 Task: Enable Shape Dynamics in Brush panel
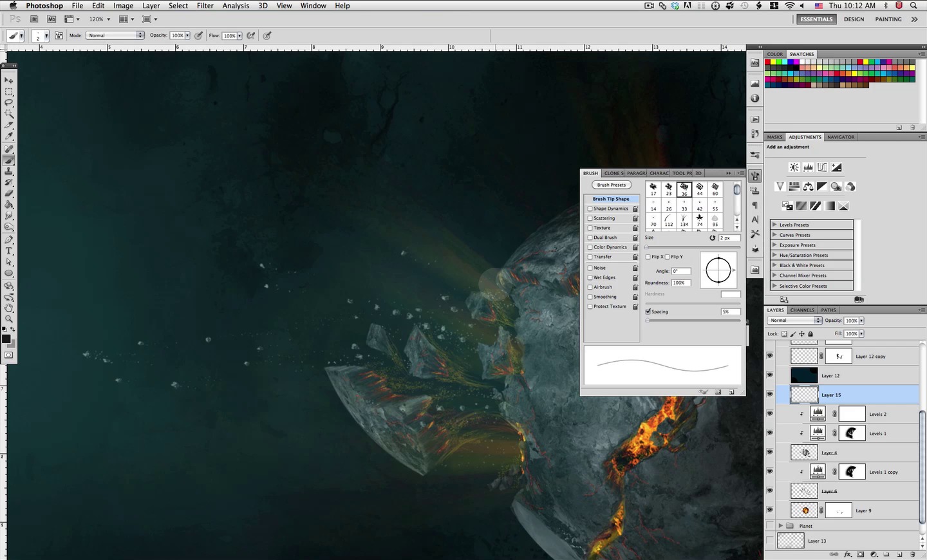point(590,209)
